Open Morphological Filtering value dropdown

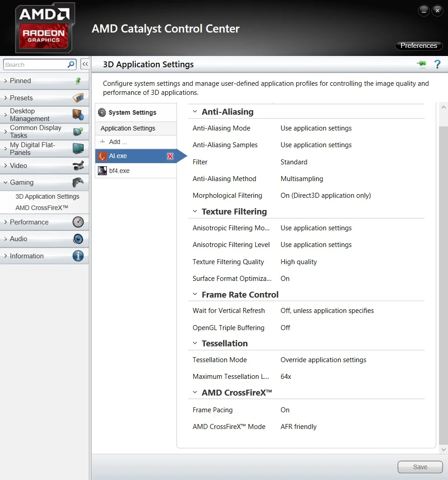pos(325,196)
